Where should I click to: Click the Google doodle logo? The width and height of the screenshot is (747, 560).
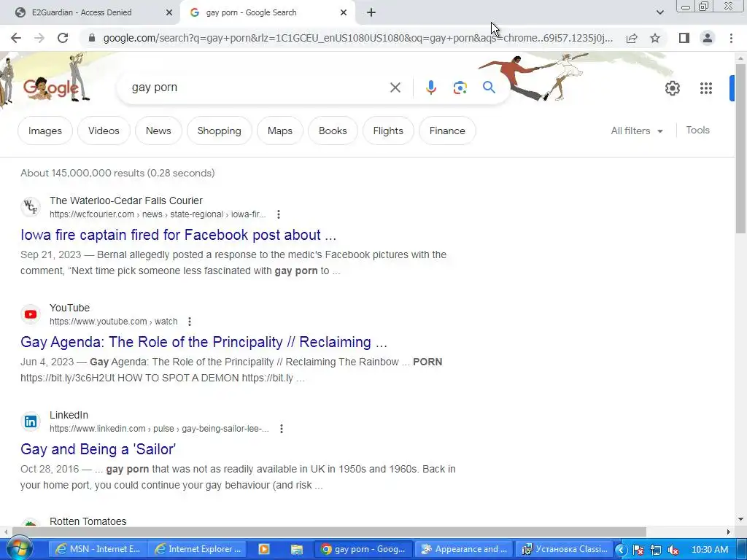coord(50,88)
